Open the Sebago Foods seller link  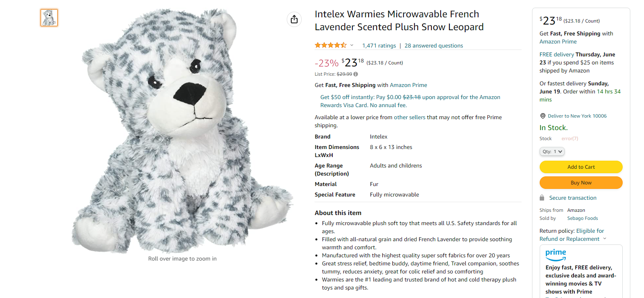[x=582, y=218]
